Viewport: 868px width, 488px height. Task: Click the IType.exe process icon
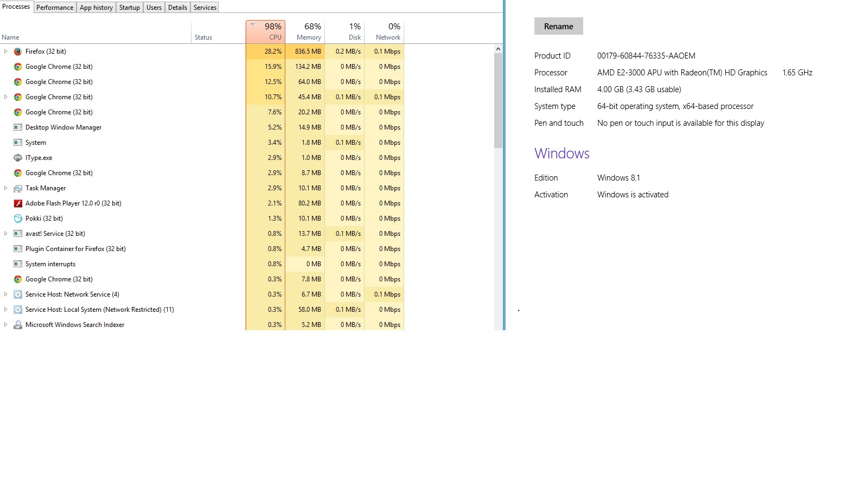[18, 158]
